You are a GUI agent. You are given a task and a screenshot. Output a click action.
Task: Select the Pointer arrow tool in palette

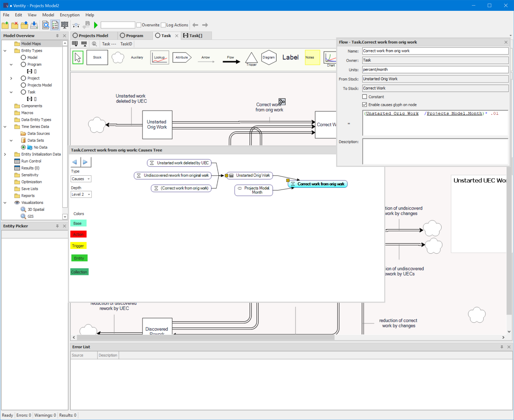coord(78,57)
